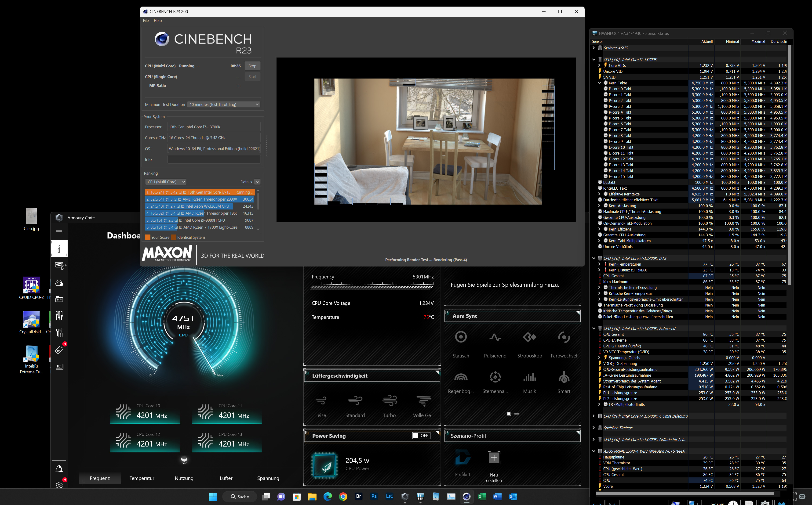Screen dimensions: 812x505
Task: Open Photoshop from the taskbar
Action: click(x=374, y=496)
